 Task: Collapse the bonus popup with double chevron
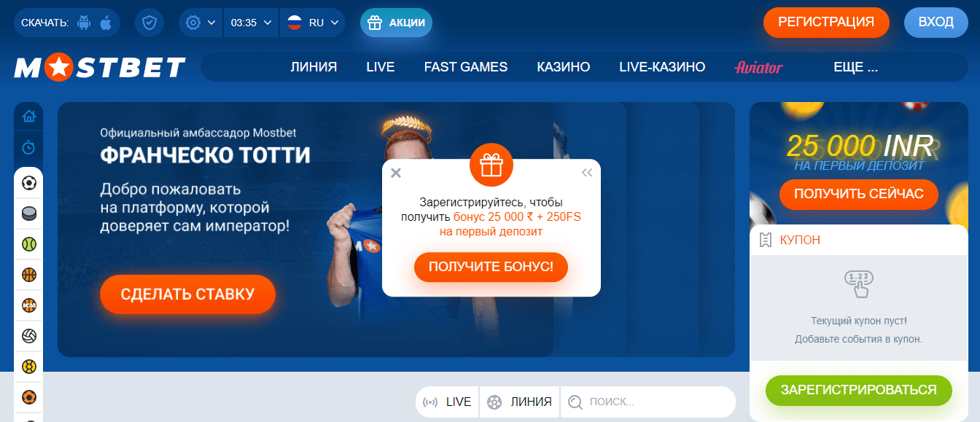point(587,173)
